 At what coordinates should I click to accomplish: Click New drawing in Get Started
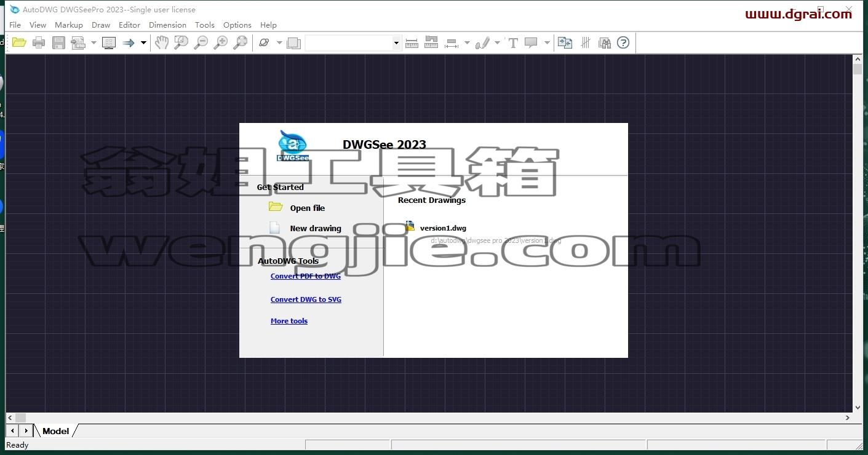click(316, 228)
